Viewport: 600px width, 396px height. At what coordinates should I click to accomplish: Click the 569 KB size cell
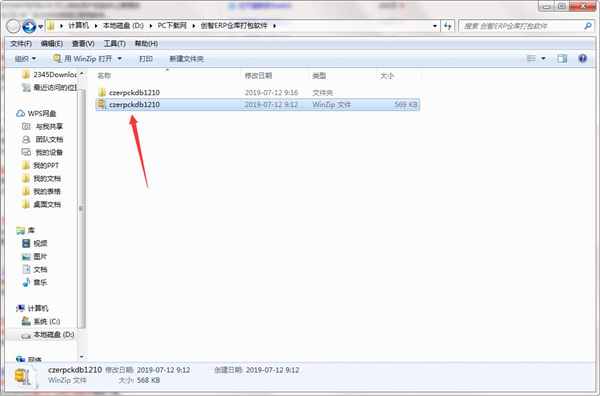[406, 104]
